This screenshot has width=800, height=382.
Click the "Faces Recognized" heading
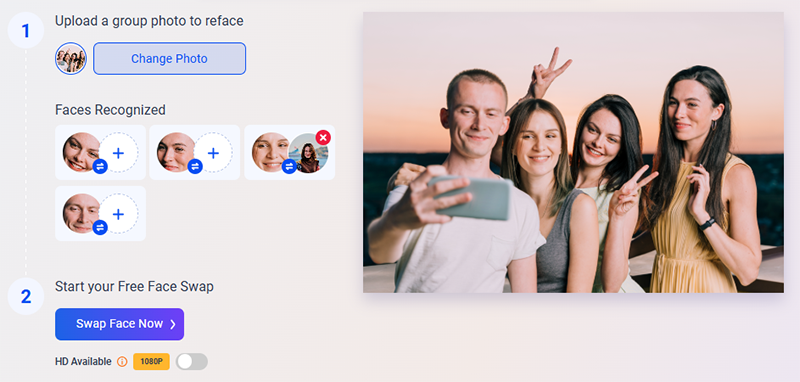(110, 110)
